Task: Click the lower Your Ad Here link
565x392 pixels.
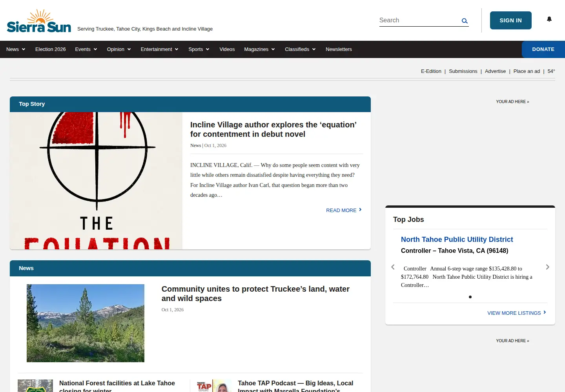Action: click(512, 341)
